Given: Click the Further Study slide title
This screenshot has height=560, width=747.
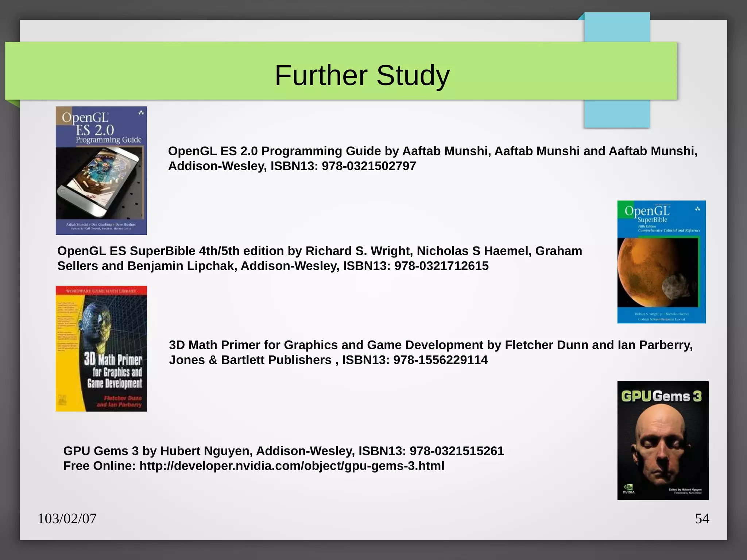Looking at the screenshot, I should [x=362, y=75].
